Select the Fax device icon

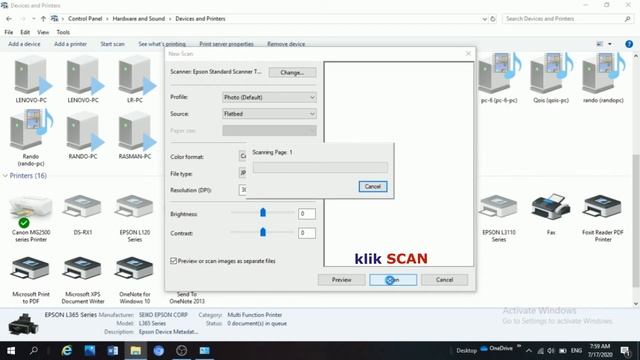551,215
